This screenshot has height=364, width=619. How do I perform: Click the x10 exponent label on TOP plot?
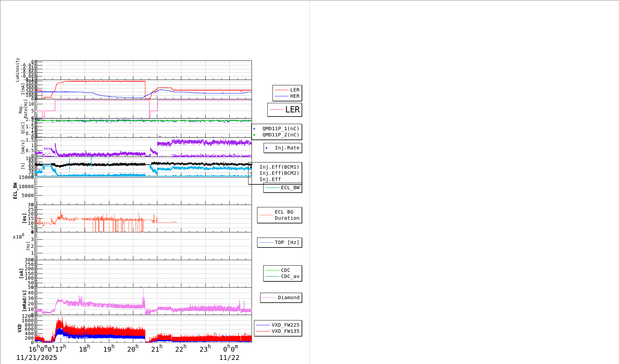tap(19, 236)
